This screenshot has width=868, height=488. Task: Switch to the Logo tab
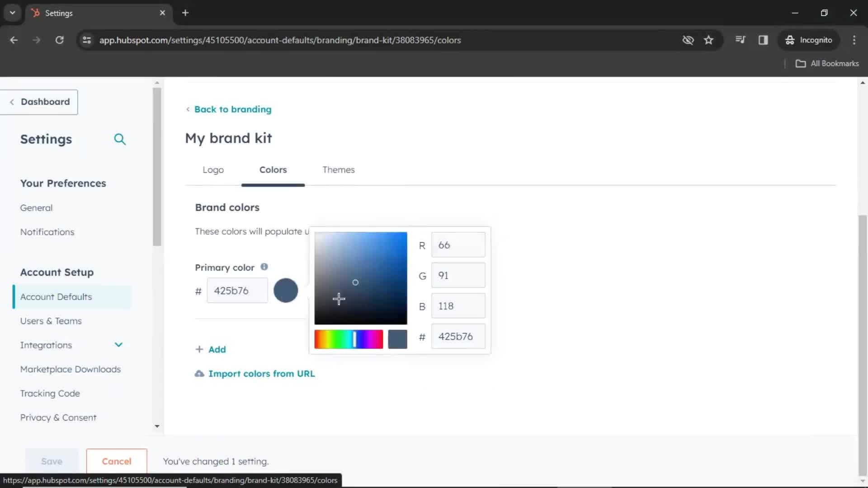[x=213, y=169]
